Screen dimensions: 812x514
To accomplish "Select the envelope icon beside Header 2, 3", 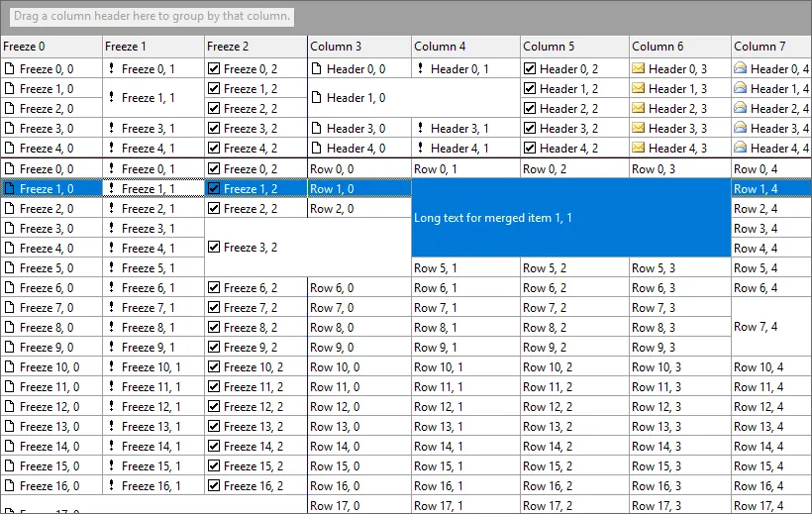I will (x=639, y=109).
